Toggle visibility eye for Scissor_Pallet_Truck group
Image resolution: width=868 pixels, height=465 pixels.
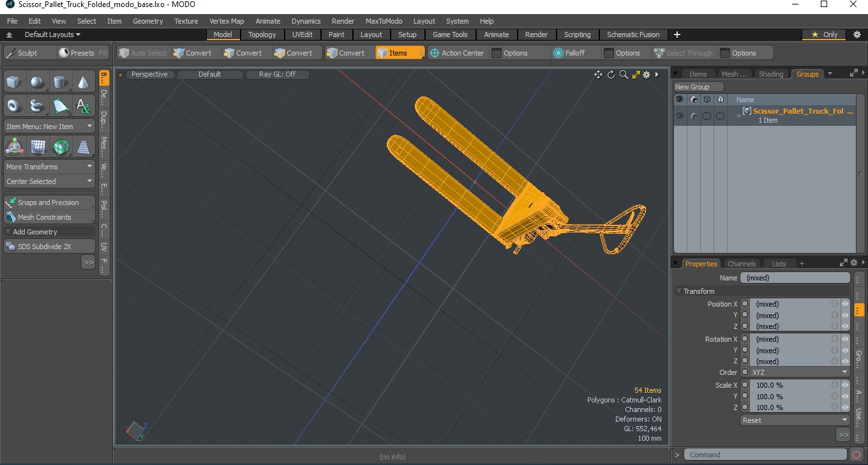[x=680, y=116]
